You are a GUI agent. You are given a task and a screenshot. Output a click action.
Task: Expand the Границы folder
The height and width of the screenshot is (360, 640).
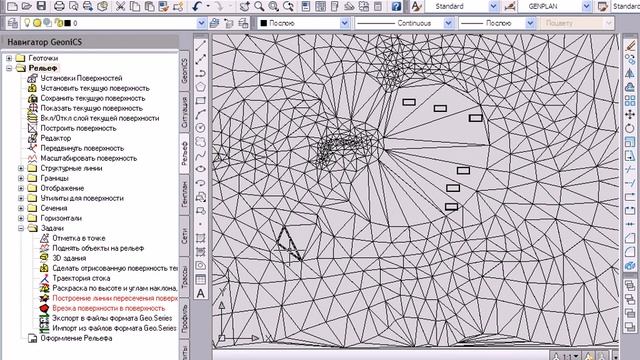click(21, 178)
